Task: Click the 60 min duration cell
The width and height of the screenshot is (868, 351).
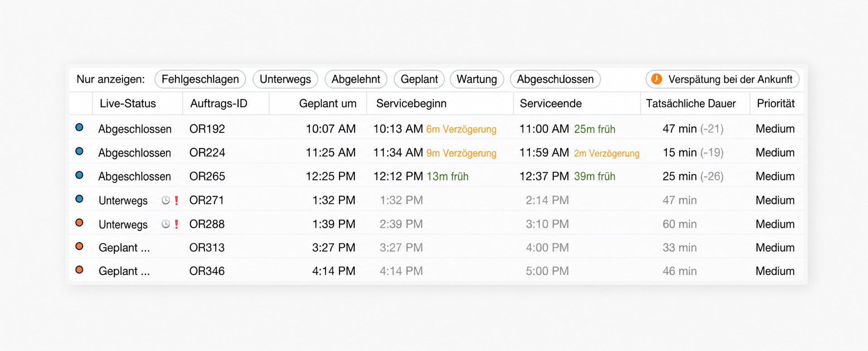Action: coord(680,224)
